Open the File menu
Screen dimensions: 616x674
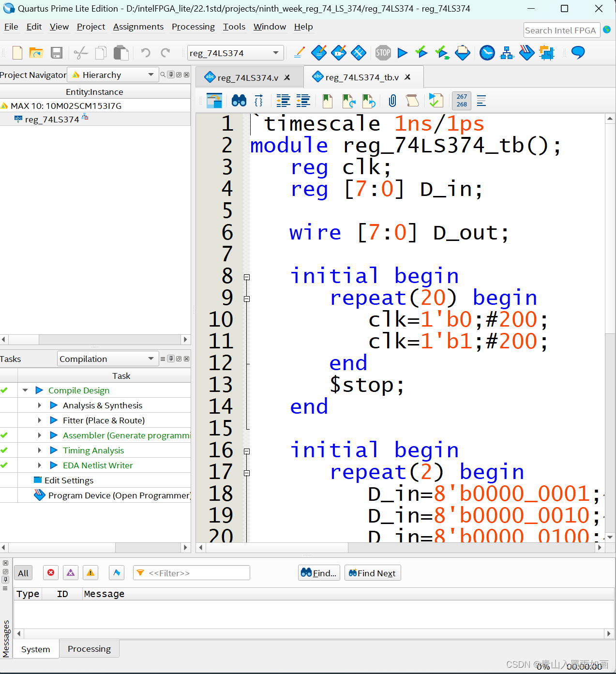pos(11,27)
